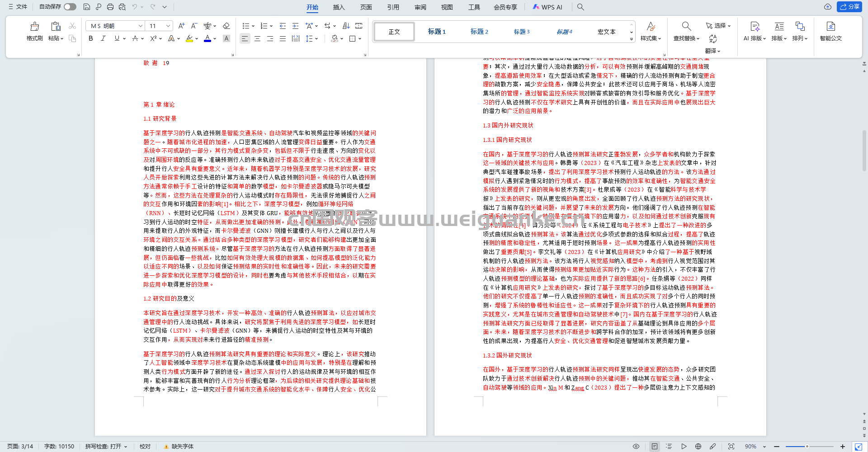Screen dimensions: 868x452
Task: Click the clear formatting eraser icon
Action: tap(226, 26)
